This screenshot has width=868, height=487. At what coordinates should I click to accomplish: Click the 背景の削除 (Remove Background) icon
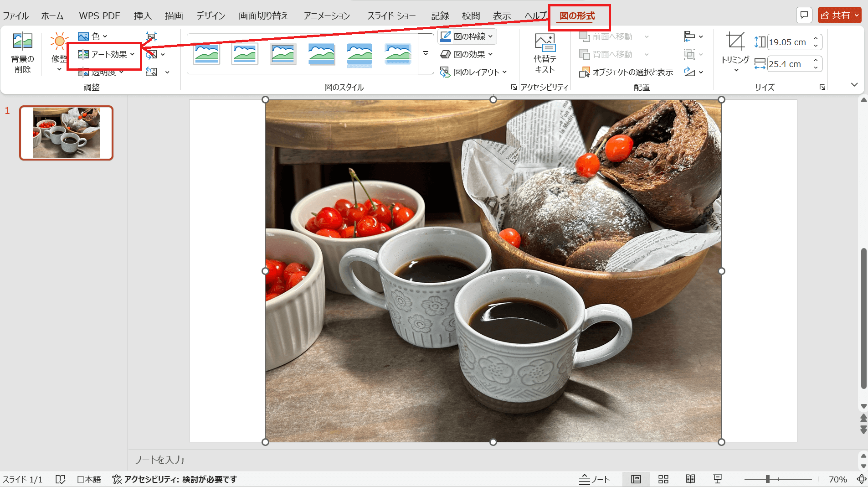[x=22, y=52]
